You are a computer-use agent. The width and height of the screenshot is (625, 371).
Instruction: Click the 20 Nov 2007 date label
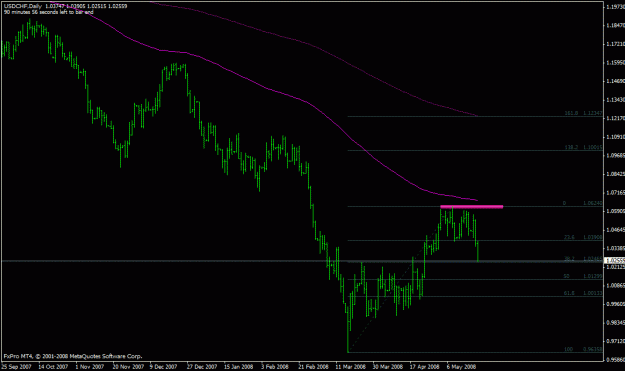coord(128,367)
